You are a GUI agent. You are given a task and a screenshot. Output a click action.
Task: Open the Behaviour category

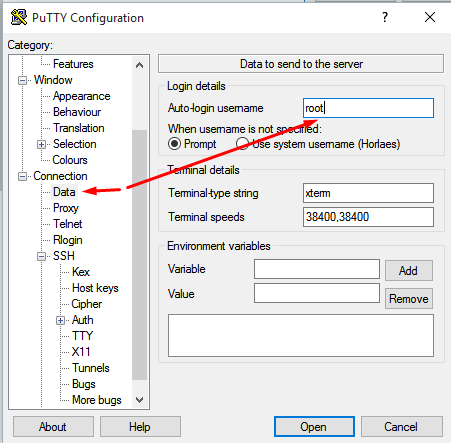77,112
